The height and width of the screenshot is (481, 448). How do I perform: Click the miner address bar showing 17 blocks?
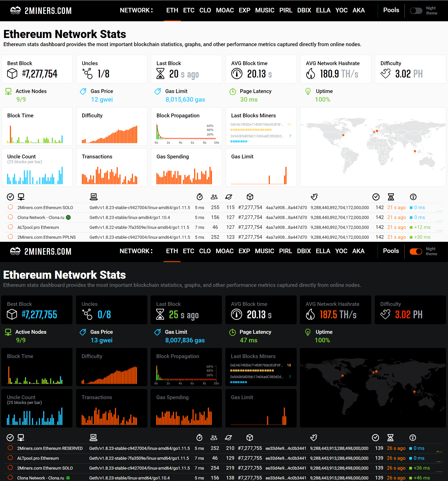click(251, 129)
